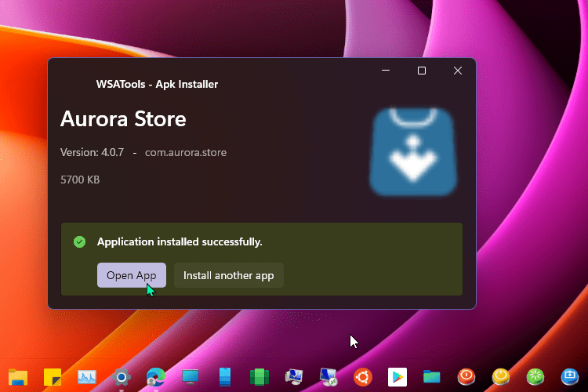Click the yellow power button icon
The height and width of the screenshot is (392, 588).
[x=501, y=376]
